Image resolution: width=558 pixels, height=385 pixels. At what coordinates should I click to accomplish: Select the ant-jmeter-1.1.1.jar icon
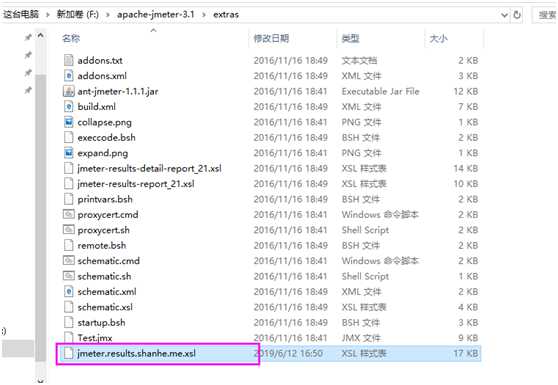[x=68, y=91]
